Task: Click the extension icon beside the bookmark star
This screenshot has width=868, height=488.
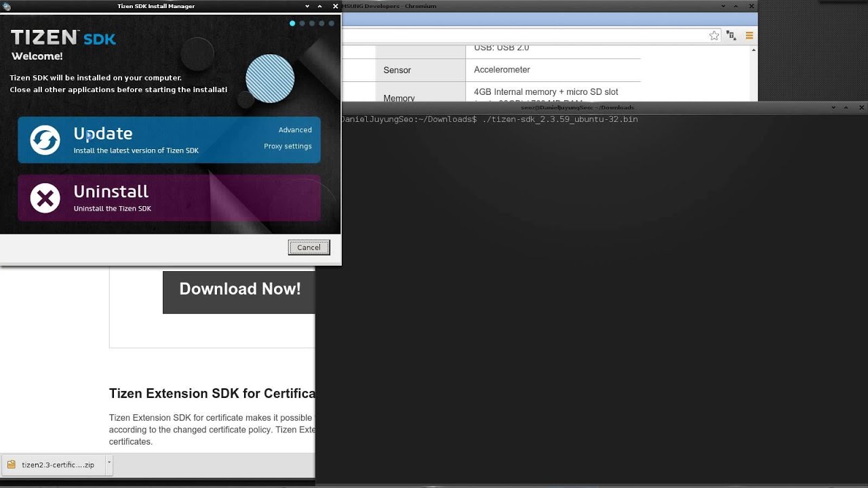Action: tap(731, 36)
